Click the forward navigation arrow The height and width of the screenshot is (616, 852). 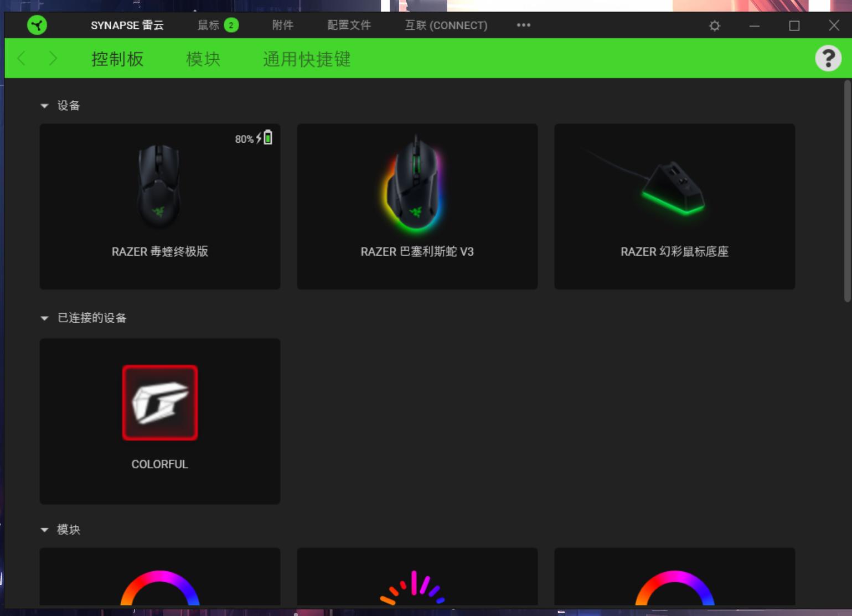click(53, 58)
